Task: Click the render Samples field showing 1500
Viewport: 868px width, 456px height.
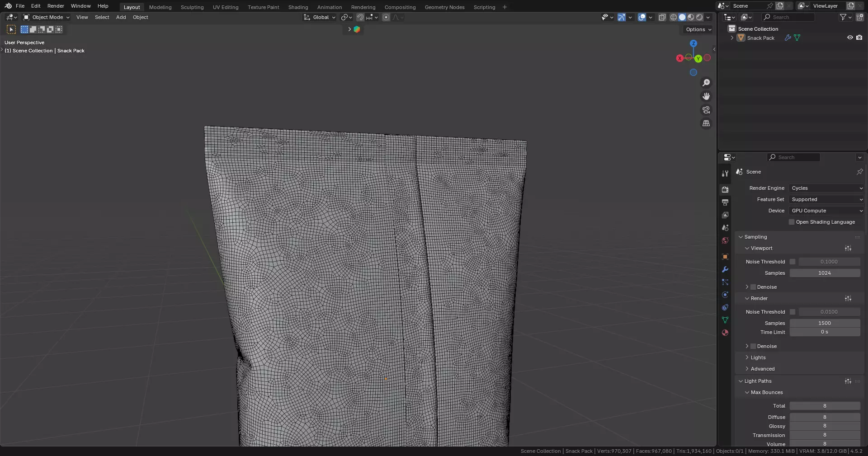Action: [x=825, y=323]
